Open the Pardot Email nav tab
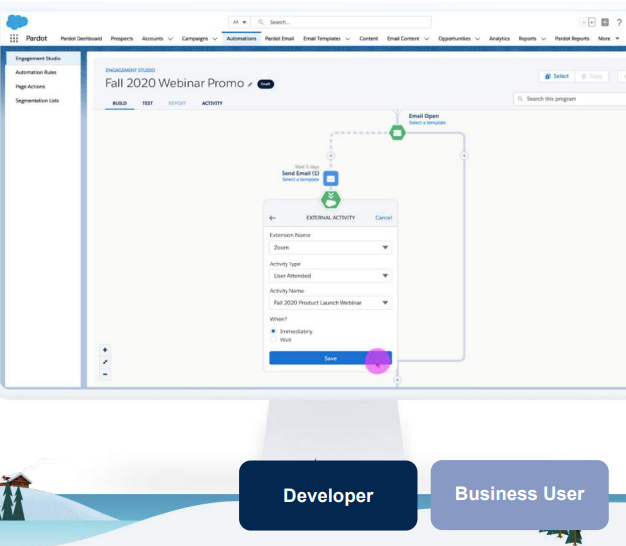This screenshot has height=546, width=626. [279, 39]
